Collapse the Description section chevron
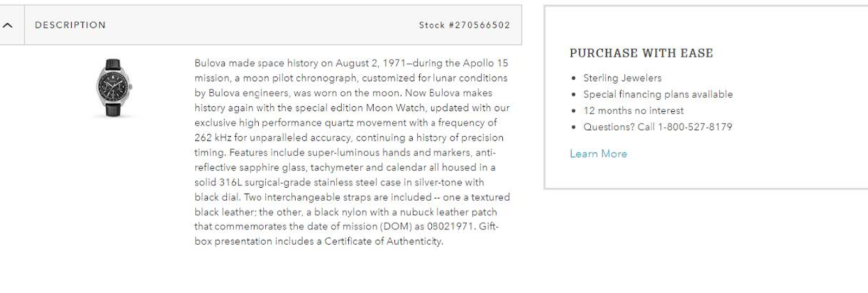 (x=8, y=25)
